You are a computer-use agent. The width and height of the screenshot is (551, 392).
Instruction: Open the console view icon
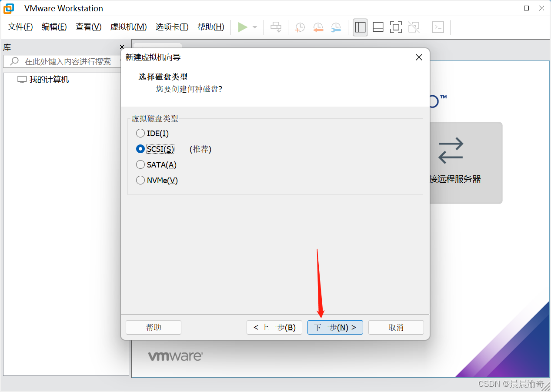point(438,27)
